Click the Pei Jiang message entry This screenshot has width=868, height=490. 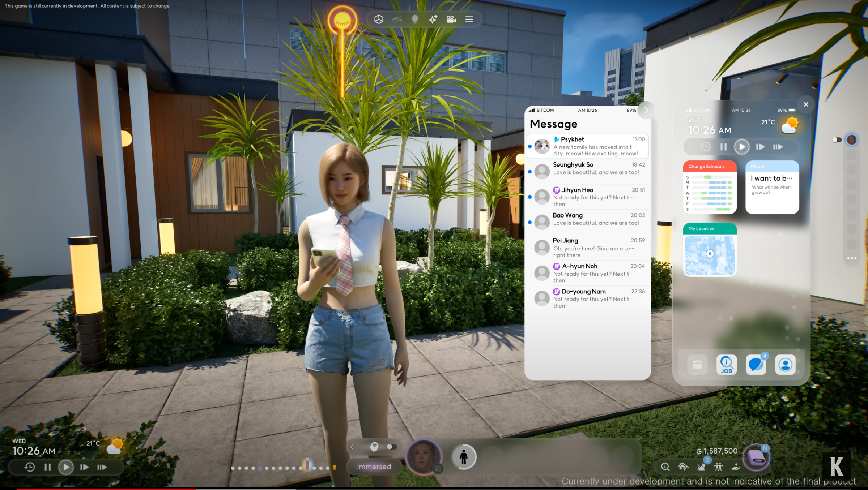click(x=587, y=247)
